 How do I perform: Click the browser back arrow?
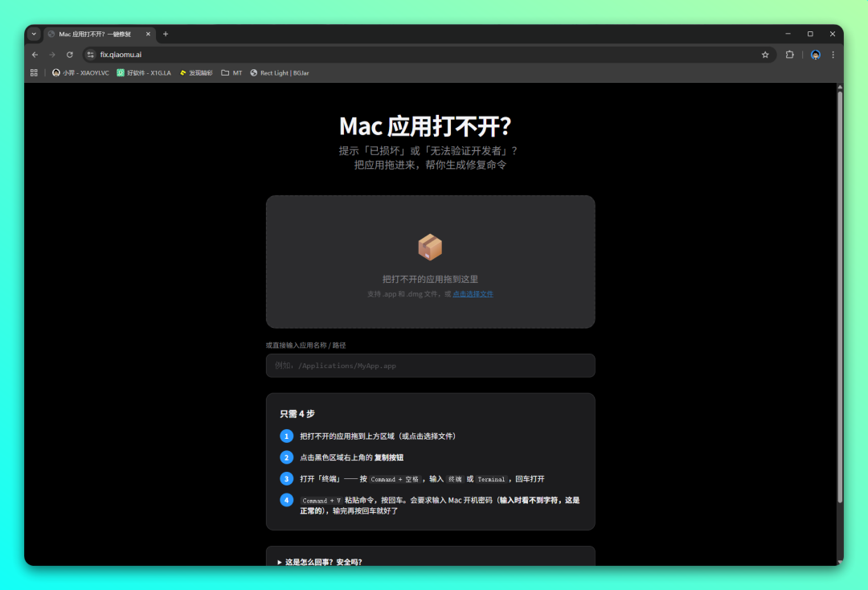click(35, 55)
